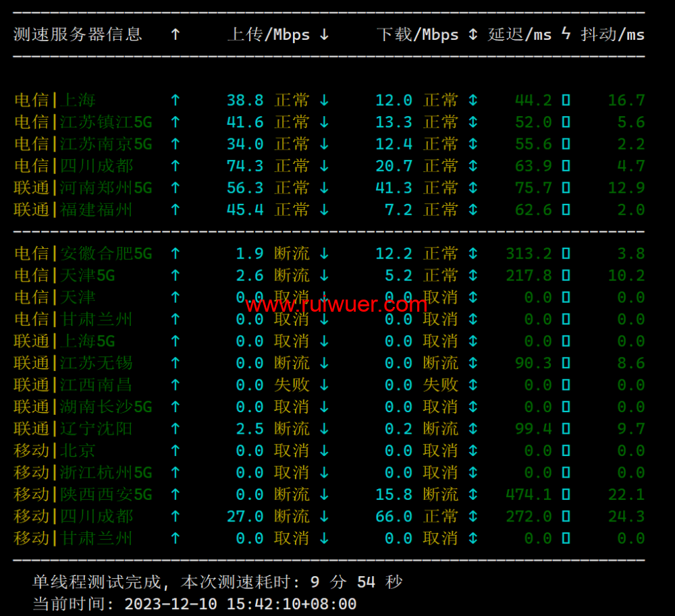Screen dimensions: 675x616
Task: Click the 下载/Mbps column header
Action: point(417,34)
